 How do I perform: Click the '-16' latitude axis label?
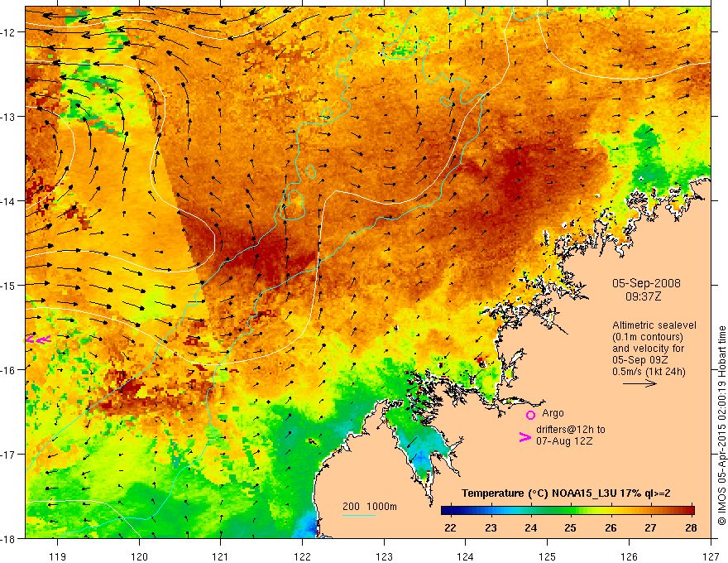point(8,370)
